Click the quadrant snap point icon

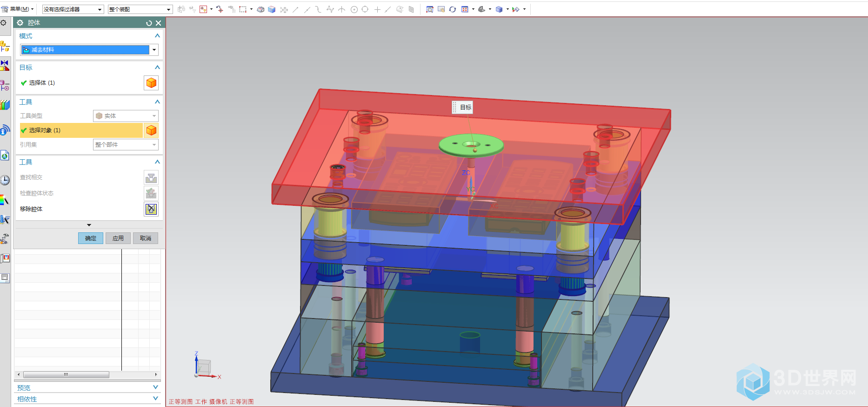tap(365, 9)
